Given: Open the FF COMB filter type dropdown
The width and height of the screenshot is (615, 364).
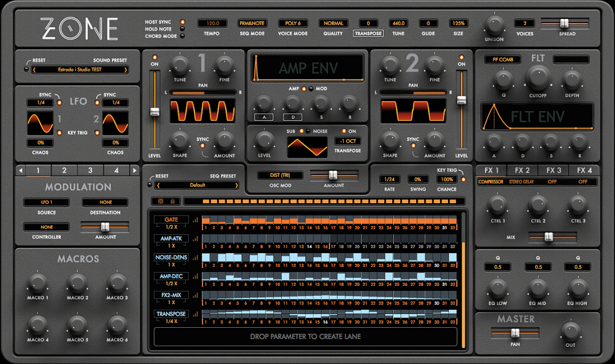Looking at the screenshot, I should click(503, 59).
